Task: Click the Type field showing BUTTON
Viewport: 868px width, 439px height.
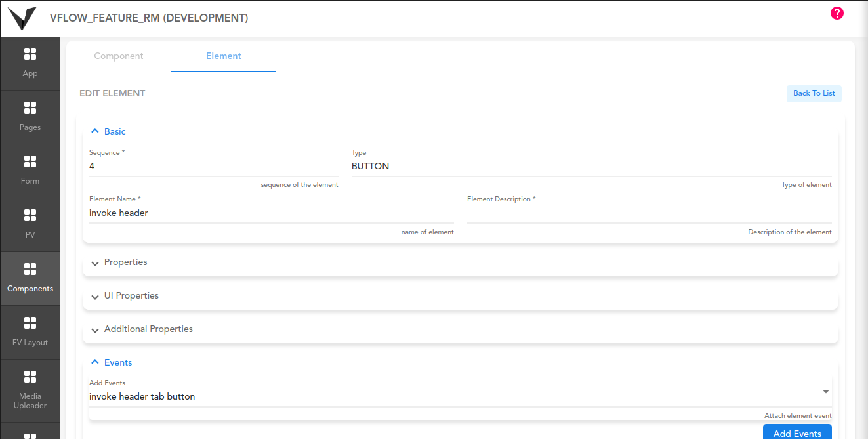Action: pyautogui.click(x=592, y=167)
